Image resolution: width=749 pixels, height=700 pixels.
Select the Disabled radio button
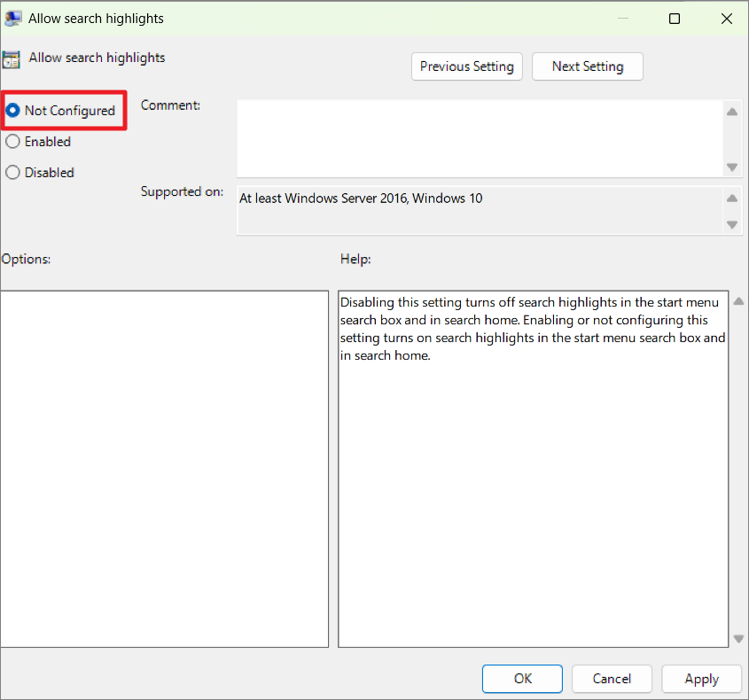tap(12, 173)
